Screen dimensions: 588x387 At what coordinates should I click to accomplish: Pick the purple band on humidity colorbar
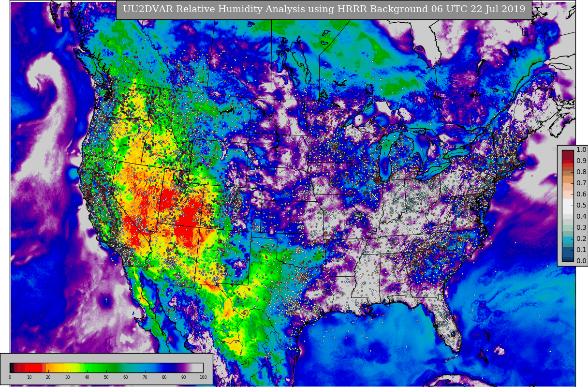click(x=184, y=368)
